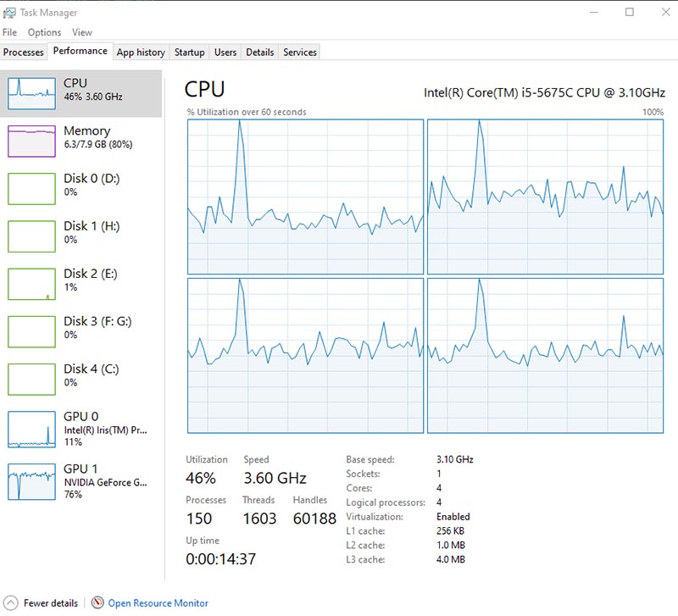Click the 3.10 GHz base speed value
Viewport: 678px width, 616px height.
pyautogui.click(x=455, y=459)
